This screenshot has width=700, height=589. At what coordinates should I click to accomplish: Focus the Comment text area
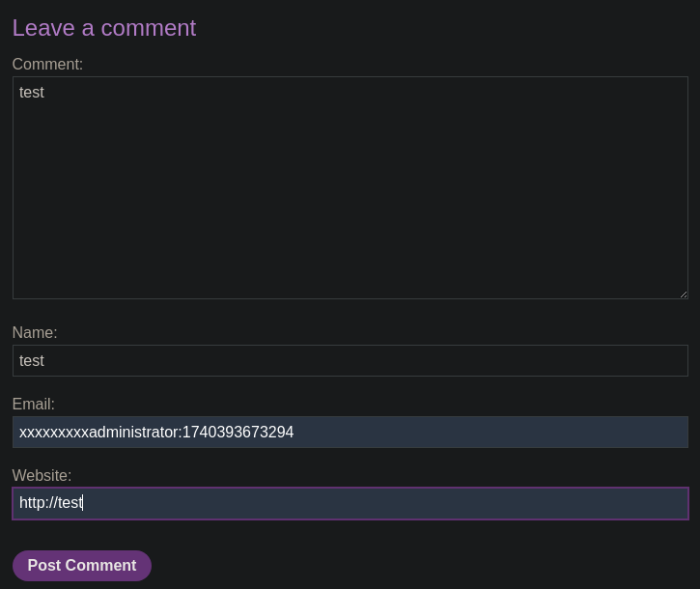(350, 187)
